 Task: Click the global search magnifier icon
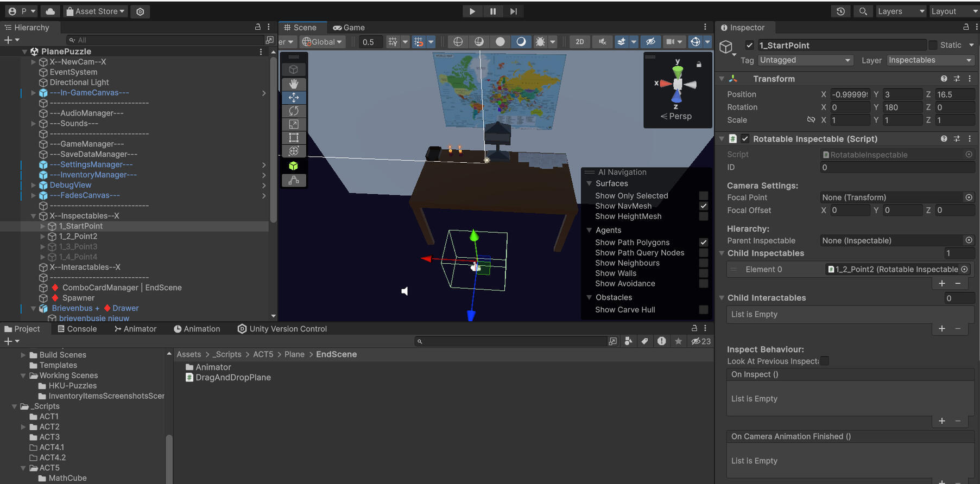tap(863, 11)
